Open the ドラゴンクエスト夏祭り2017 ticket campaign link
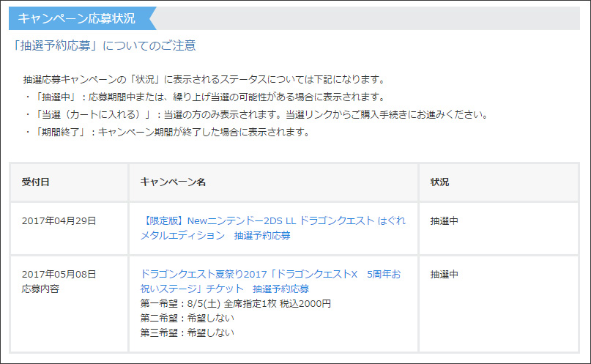The height and width of the screenshot is (364, 591). [271, 281]
